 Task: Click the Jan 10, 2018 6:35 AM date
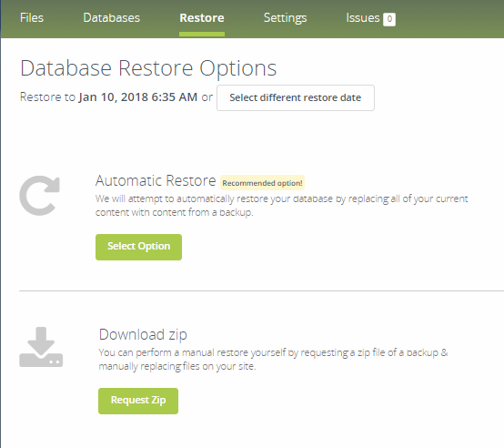click(138, 97)
